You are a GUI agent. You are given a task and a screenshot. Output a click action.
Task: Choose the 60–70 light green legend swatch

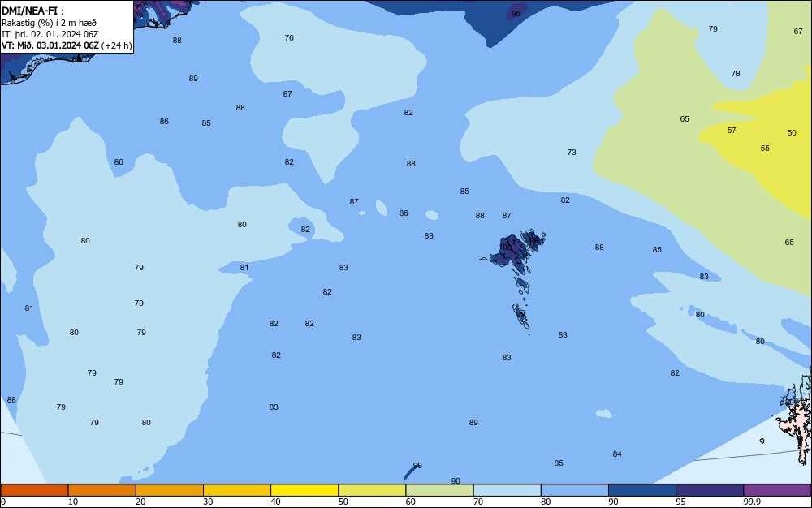[x=439, y=490]
